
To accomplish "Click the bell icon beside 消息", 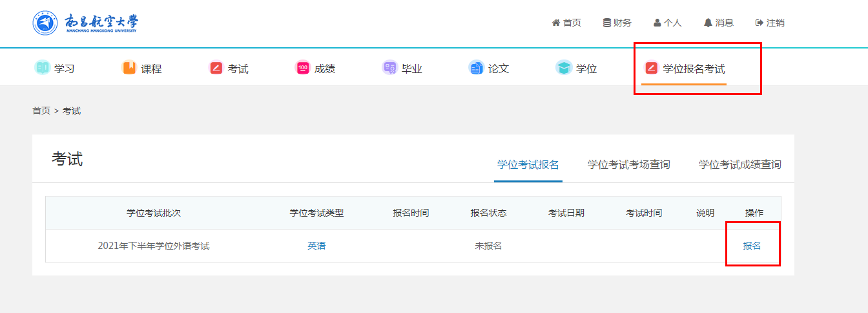I will (708, 23).
